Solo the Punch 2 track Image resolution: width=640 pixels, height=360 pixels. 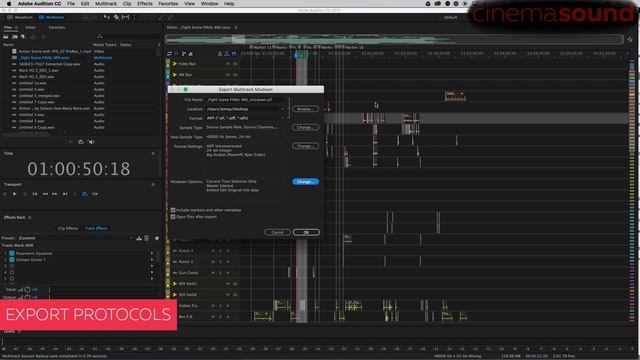220,262
